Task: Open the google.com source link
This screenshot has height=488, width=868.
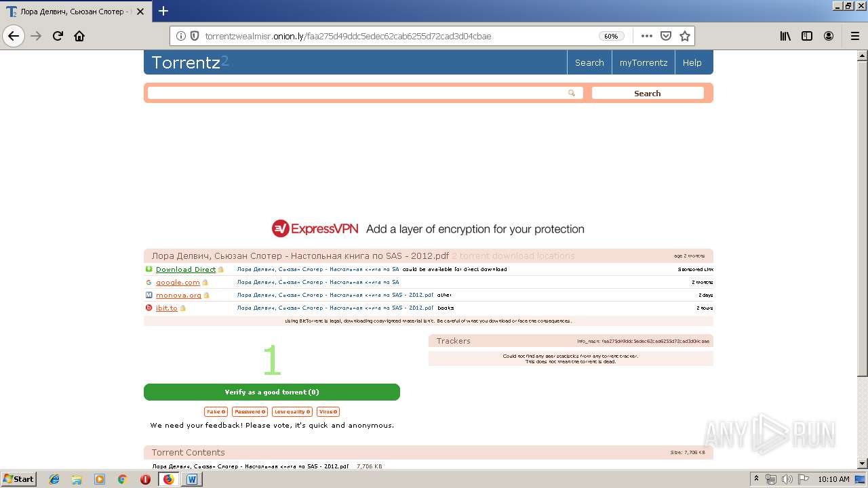Action: click(x=178, y=282)
